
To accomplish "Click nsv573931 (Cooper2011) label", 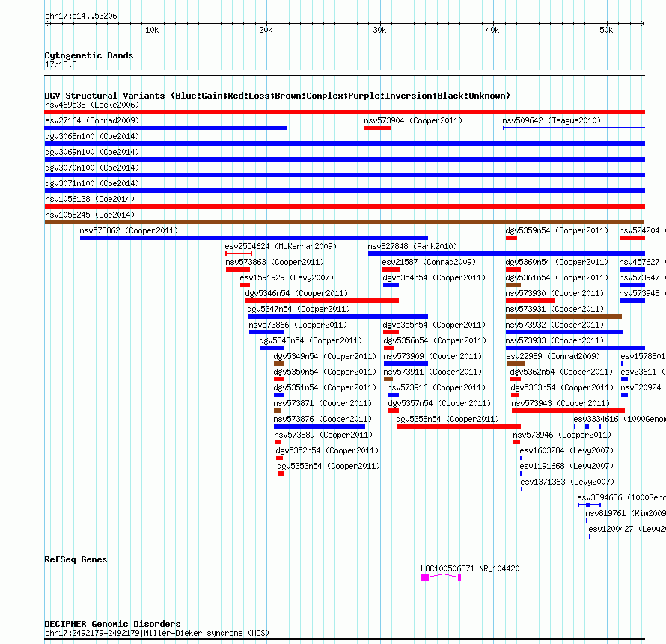I will (555, 309).
